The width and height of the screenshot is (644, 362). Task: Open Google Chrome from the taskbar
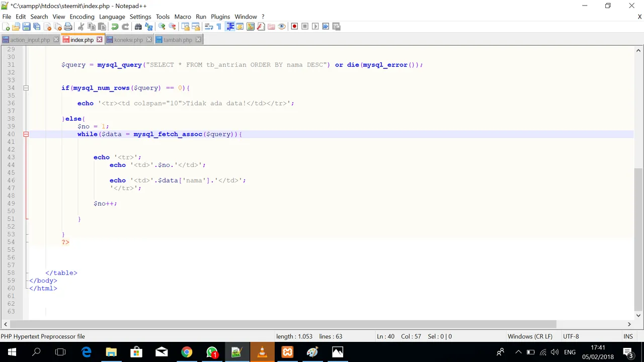187,352
